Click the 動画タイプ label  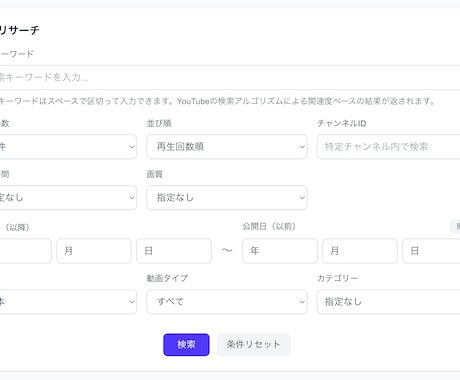167,278
